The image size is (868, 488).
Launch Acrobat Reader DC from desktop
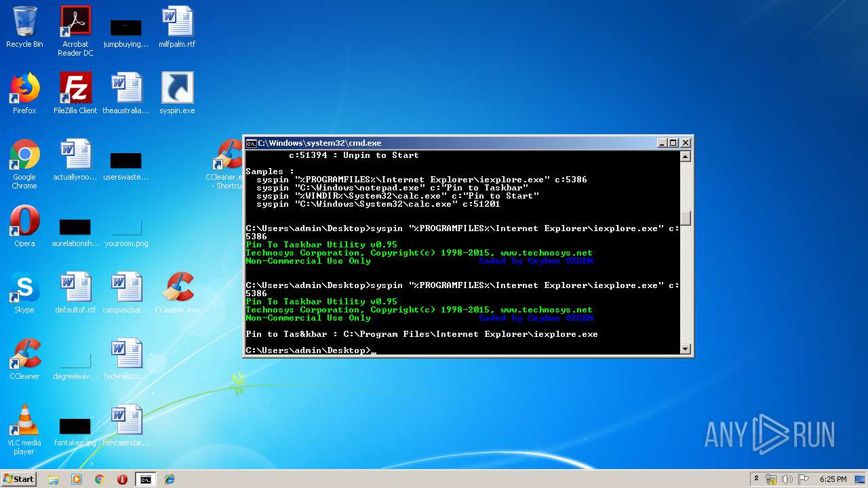point(75,31)
